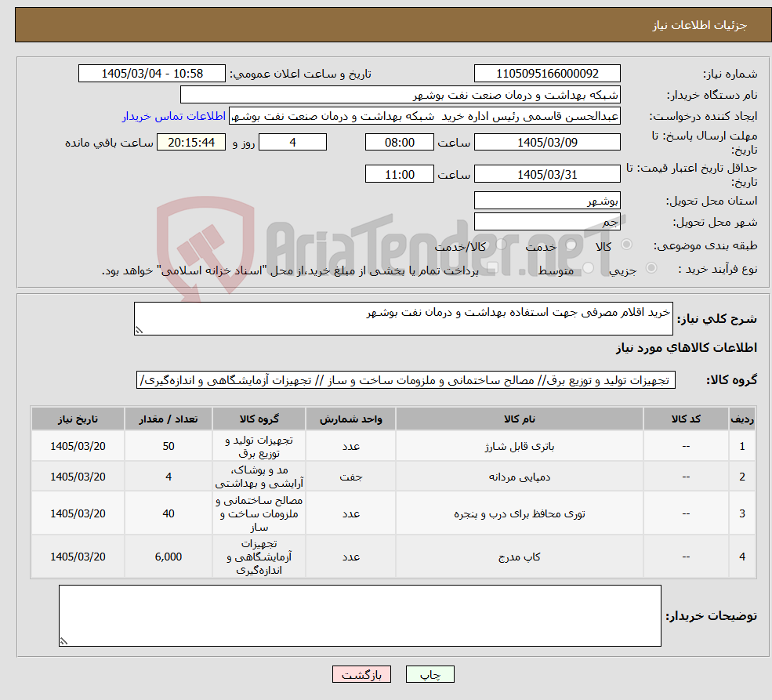Click the validity time field 11:00
The height and width of the screenshot is (700, 772).
click(x=399, y=174)
